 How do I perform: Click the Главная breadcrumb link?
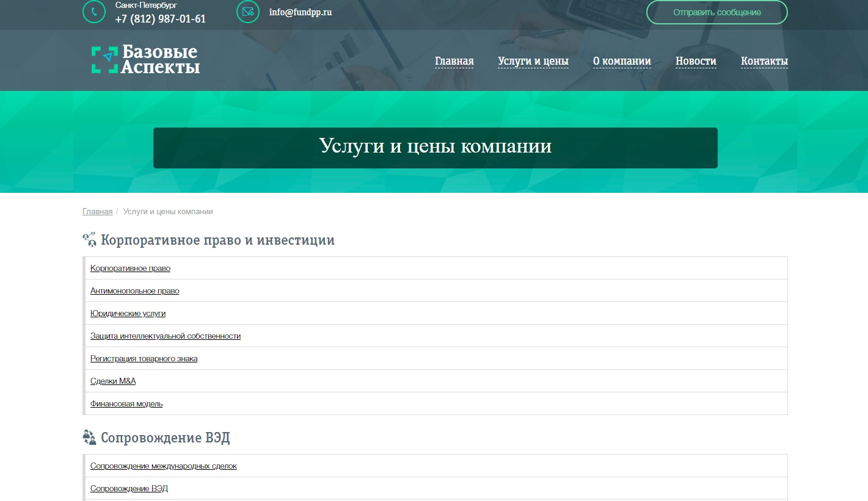point(97,212)
